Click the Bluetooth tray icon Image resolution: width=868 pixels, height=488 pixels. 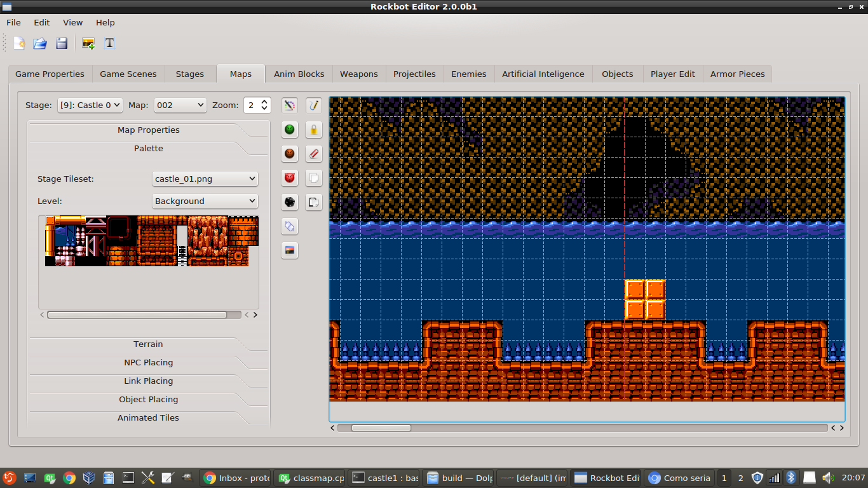[x=791, y=478]
